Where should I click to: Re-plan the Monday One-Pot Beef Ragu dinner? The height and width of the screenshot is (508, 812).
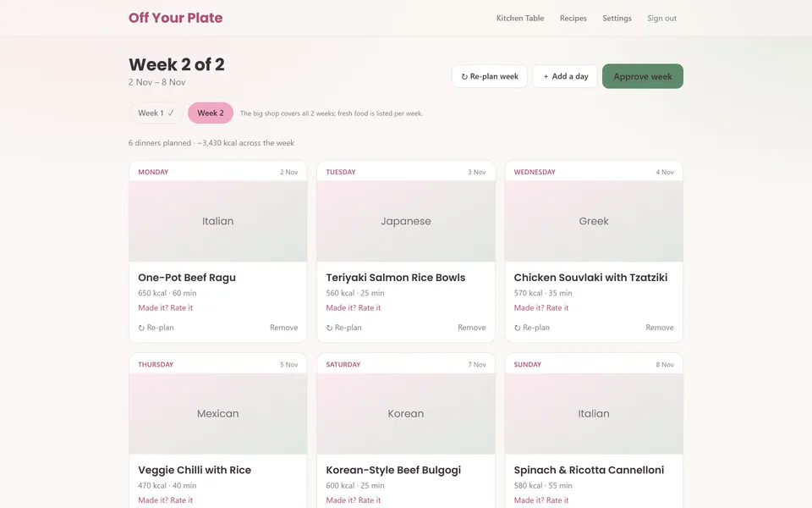click(156, 328)
